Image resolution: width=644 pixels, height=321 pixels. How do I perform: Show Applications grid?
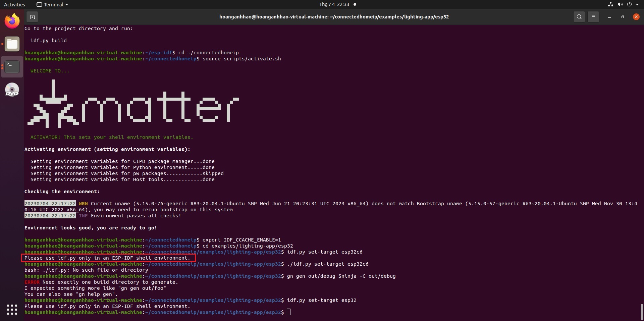tap(12, 309)
